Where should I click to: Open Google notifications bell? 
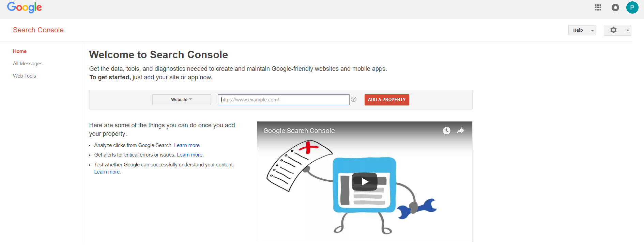point(615,7)
